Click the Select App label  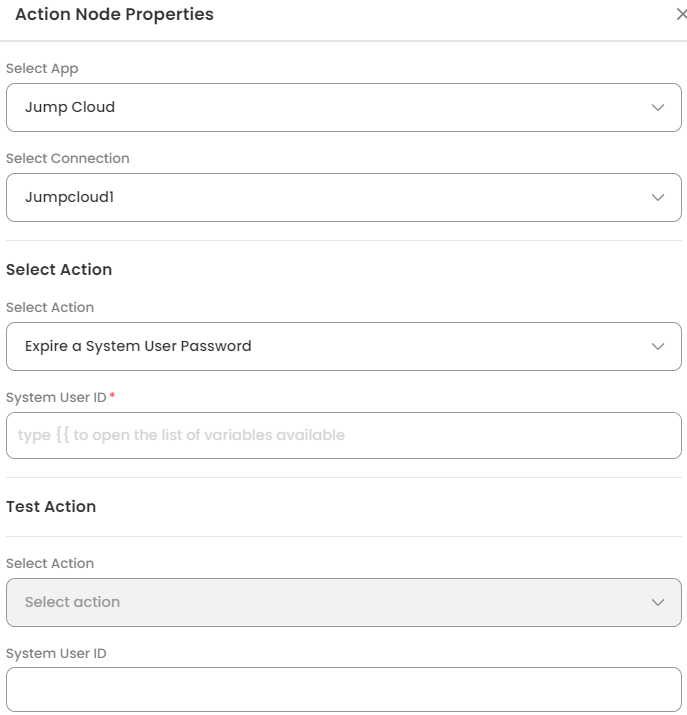coord(42,69)
